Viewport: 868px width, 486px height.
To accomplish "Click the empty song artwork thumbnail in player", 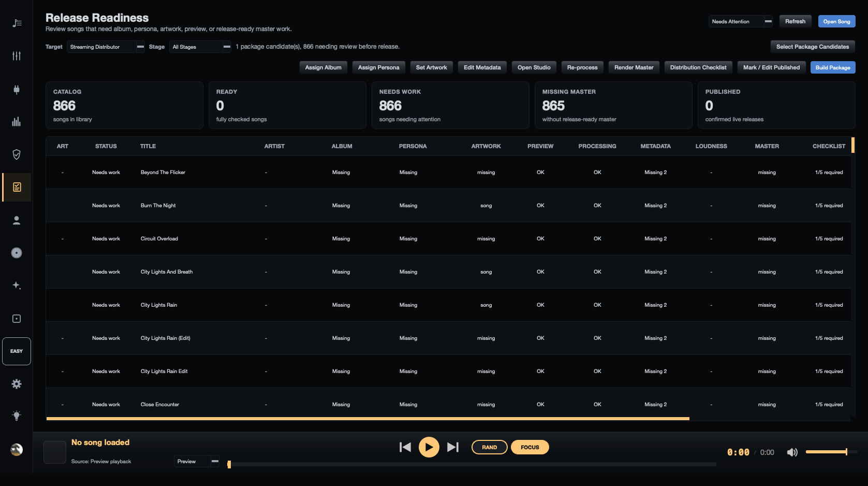I will click(x=55, y=452).
